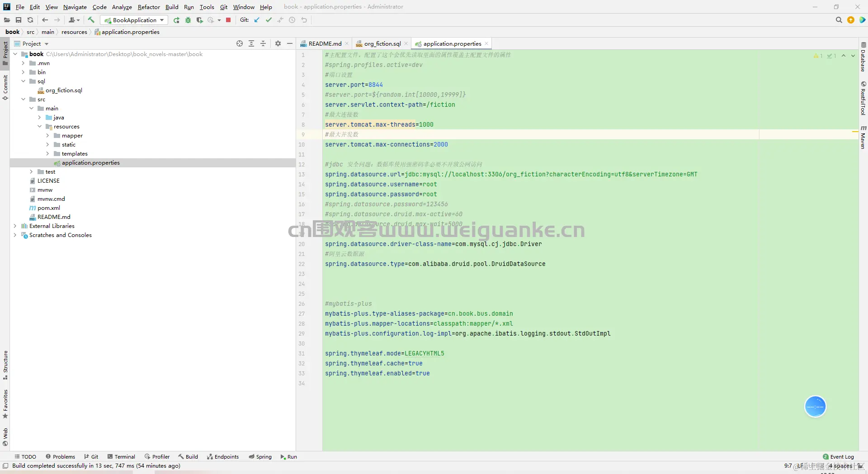The height and width of the screenshot is (474, 868).
Task: Open the Analyze menu
Action: click(x=122, y=7)
